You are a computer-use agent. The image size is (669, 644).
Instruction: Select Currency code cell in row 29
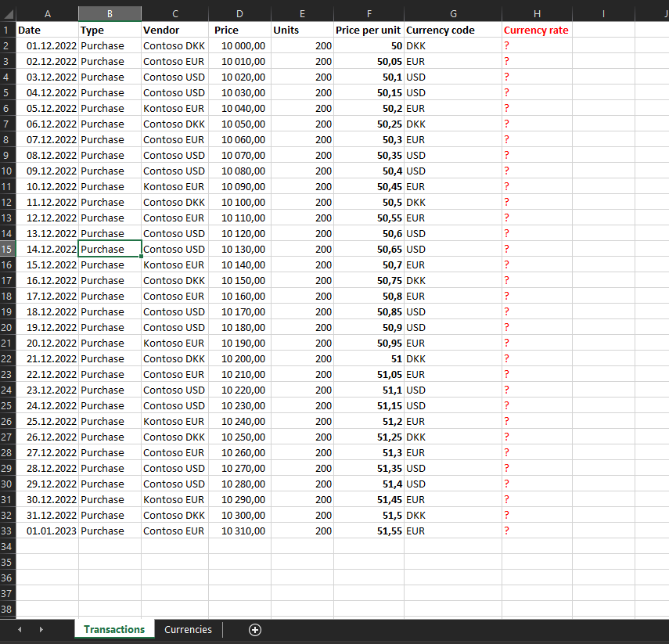point(453,468)
